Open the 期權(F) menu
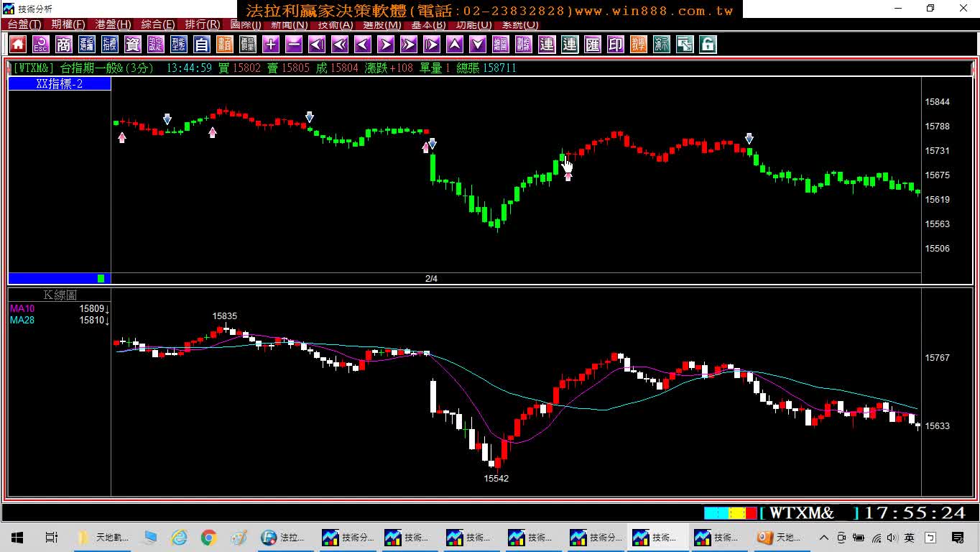 pyautogui.click(x=68, y=24)
